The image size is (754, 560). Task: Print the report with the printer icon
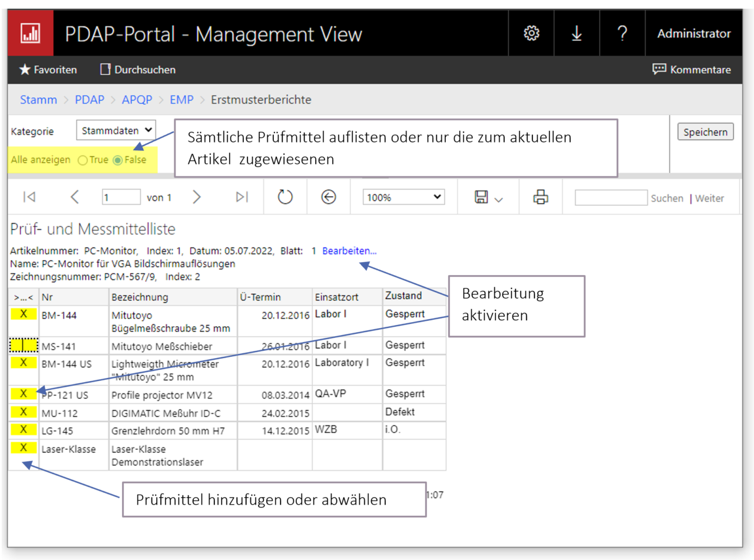coord(540,198)
